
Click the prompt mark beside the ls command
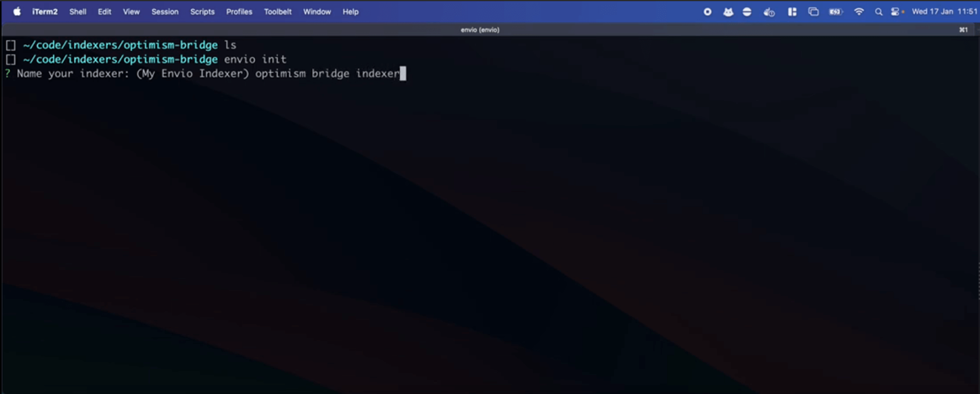(11, 46)
